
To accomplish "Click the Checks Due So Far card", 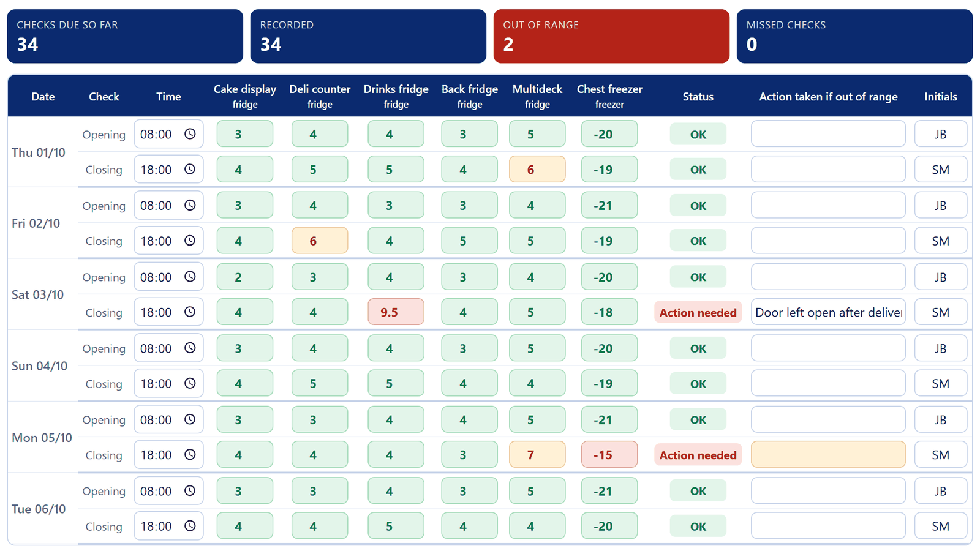I will pyautogui.click(x=125, y=36).
